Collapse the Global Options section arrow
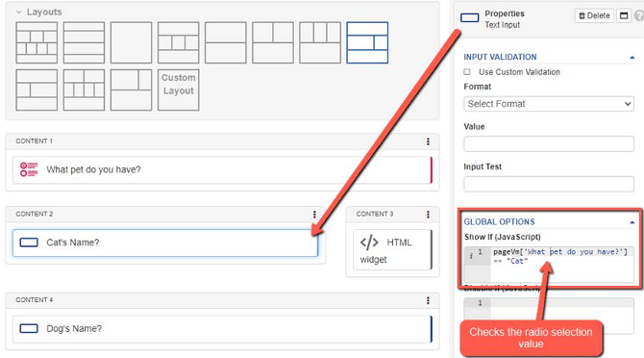Viewport: 644px width, 358px height. (x=632, y=222)
